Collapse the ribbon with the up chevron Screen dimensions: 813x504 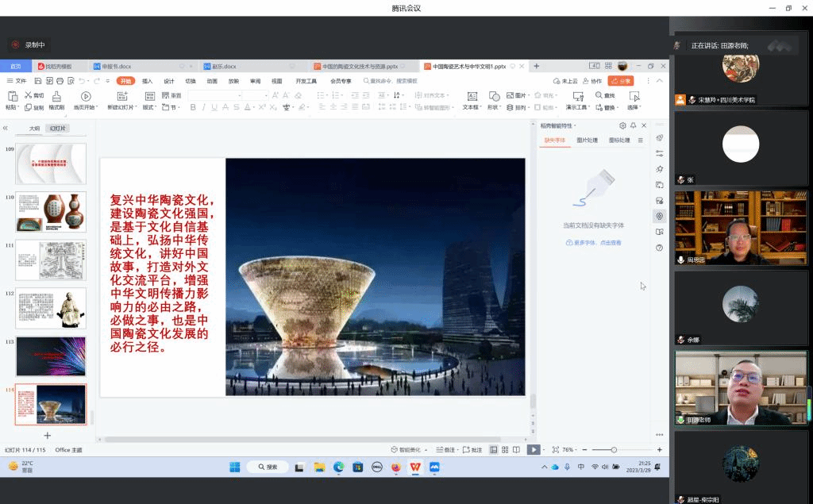tap(660, 81)
